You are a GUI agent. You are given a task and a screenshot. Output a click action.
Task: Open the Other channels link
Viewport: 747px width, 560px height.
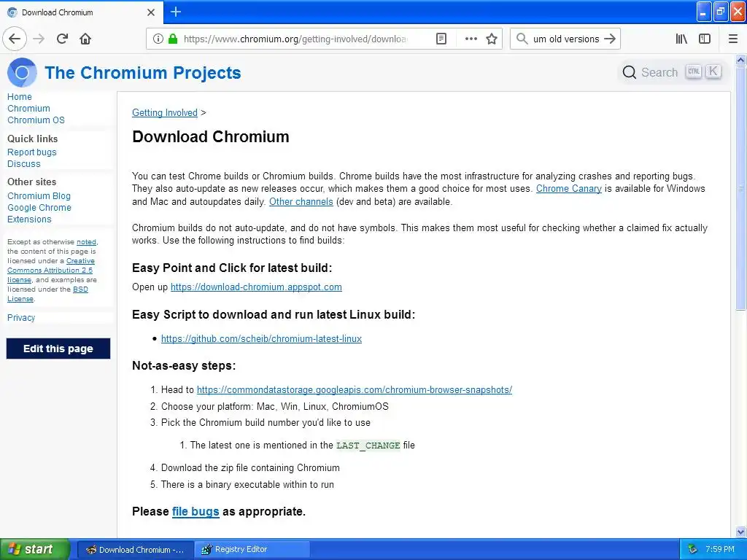(301, 201)
